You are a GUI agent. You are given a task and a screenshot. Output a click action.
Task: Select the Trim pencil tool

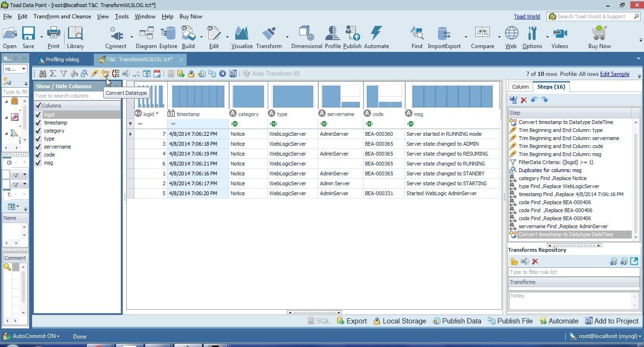pos(95,74)
